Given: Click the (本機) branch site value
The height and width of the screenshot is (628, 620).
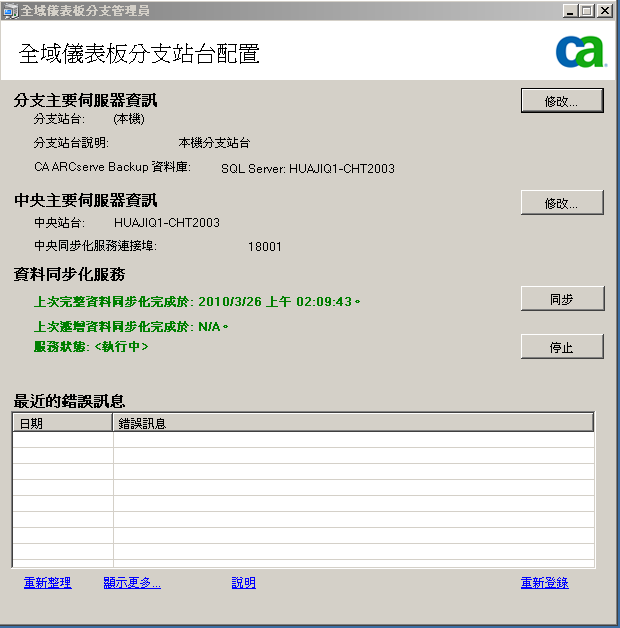Looking at the screenshot, I should pos(129,119).
